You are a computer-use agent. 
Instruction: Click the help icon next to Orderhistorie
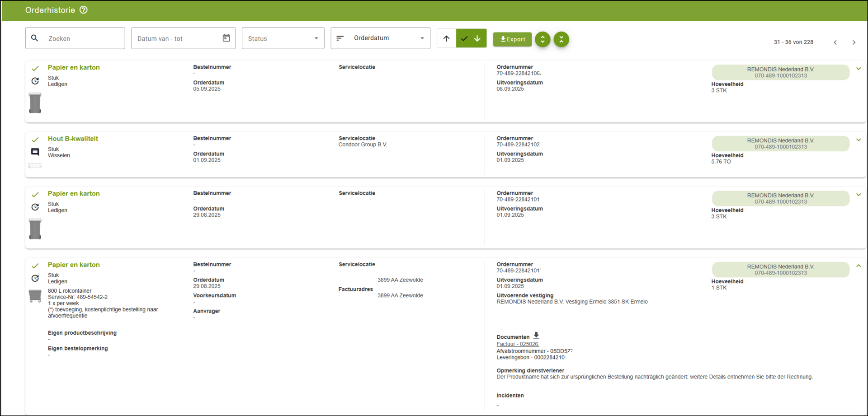tap(84, 10)
